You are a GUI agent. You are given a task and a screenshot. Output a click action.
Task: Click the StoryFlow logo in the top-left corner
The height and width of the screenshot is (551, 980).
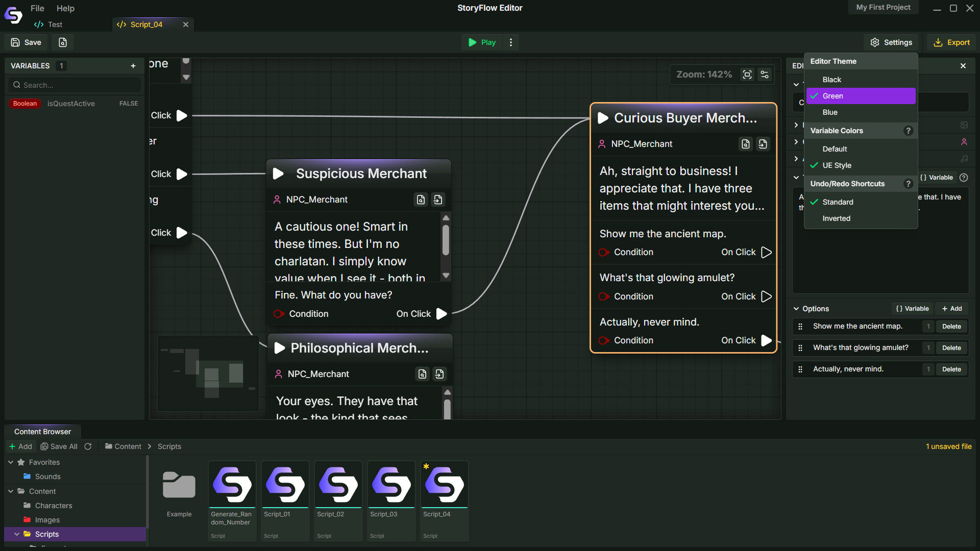click(13, 15)
